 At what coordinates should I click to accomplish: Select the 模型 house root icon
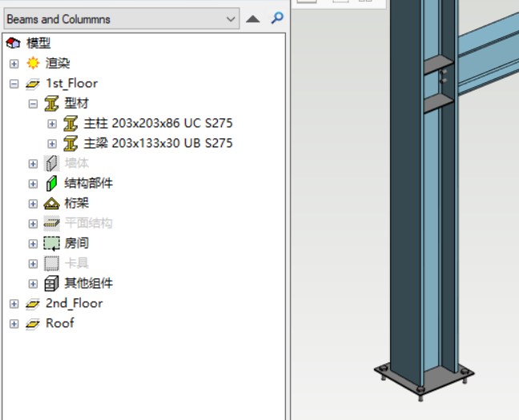tap(14, 43)
